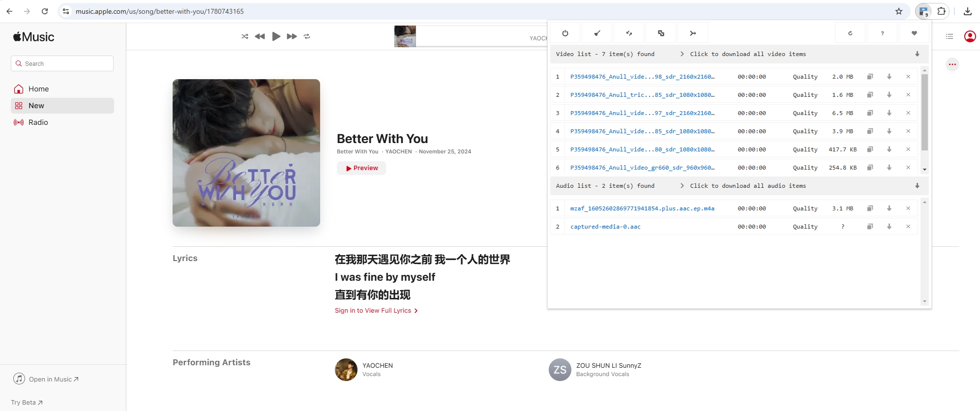Open video file gr660_sdr_960x960

point(642,168)
